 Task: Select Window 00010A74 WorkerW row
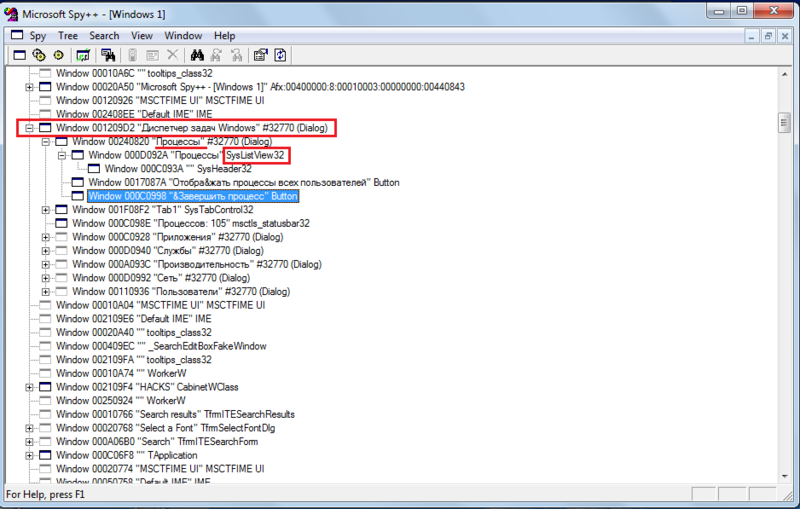[121, 373]
